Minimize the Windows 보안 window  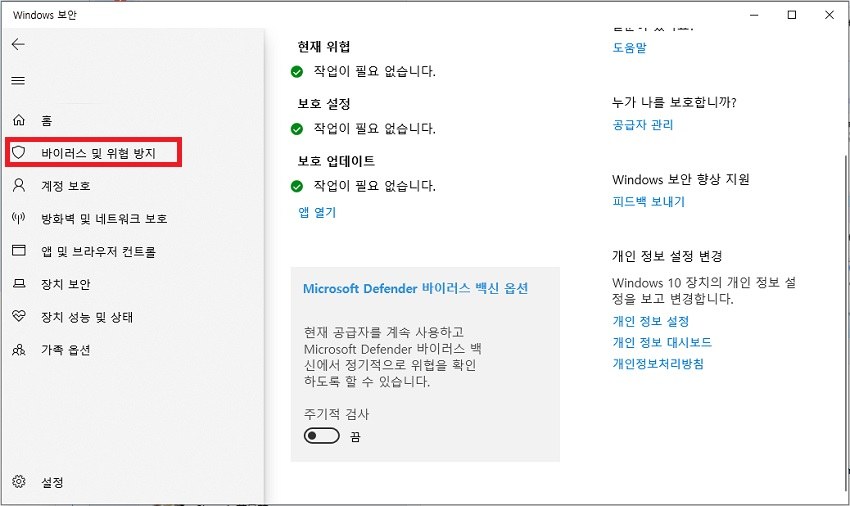[x=754, y=15]
